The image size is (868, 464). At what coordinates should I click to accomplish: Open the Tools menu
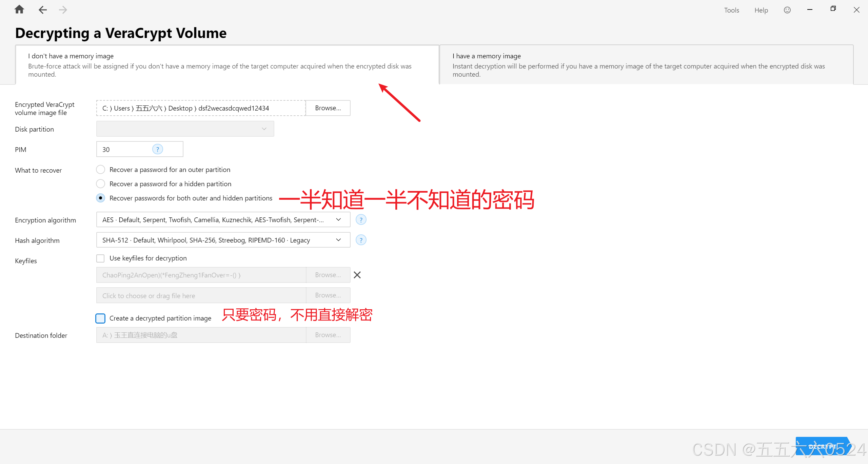731,10
